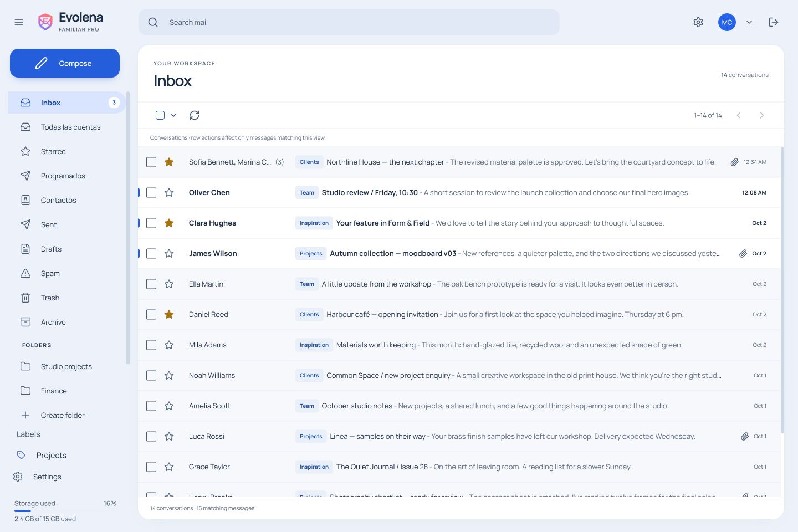Click the plus icon for Create folder
The width and height of the screenshot is (798, 532).
(25, 415)
